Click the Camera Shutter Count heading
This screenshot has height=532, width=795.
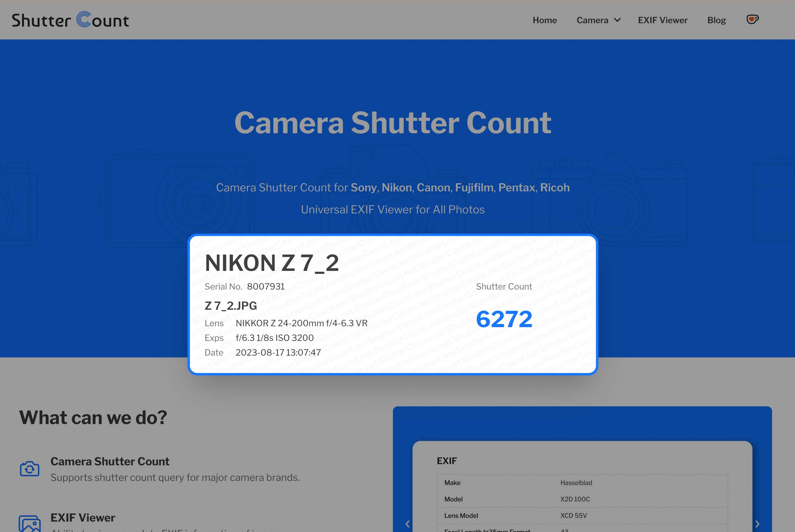pos(393,123)
